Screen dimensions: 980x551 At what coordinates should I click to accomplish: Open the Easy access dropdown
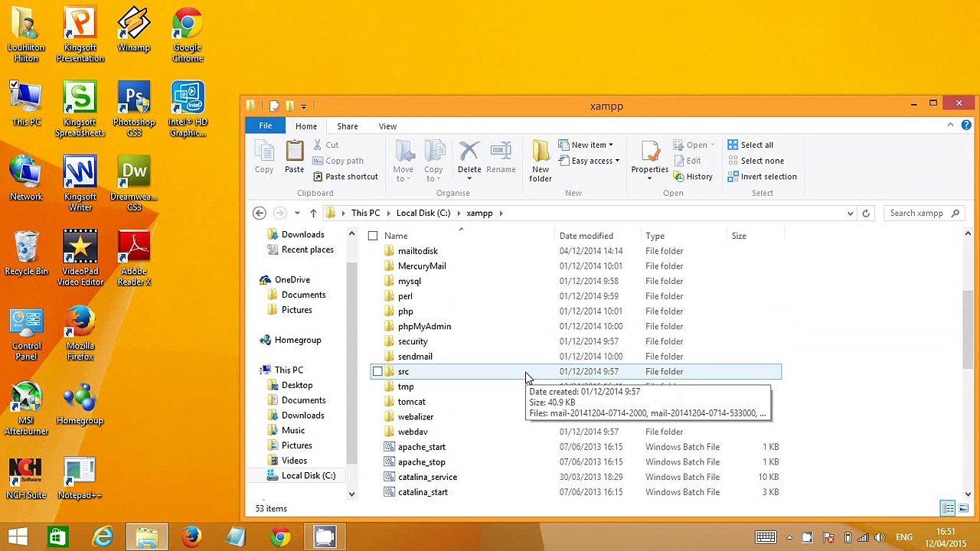point(589,161)
